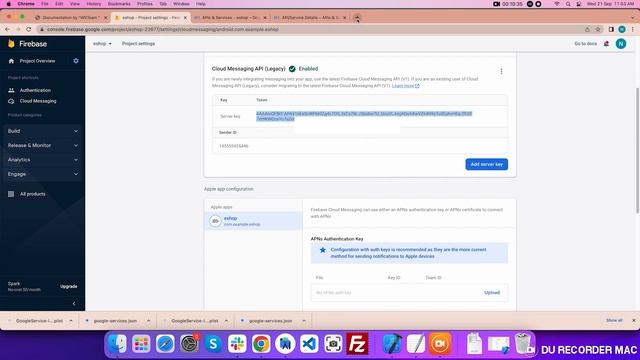
Task: Open the Firebase account avatar N
Action: click(x=621, y=44)
